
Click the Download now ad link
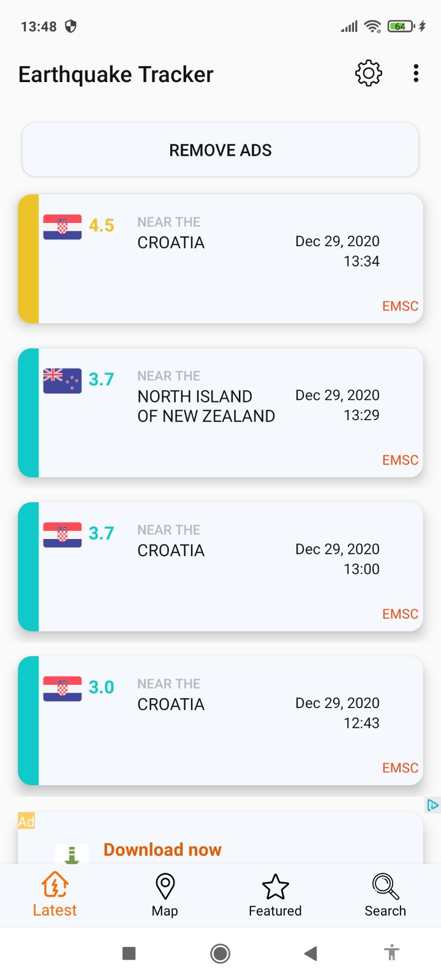pyautogui.click(x=162, y=850)
